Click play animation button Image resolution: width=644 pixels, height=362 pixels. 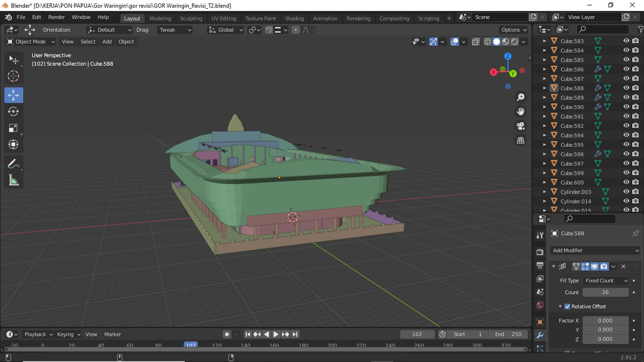[276, 334]
